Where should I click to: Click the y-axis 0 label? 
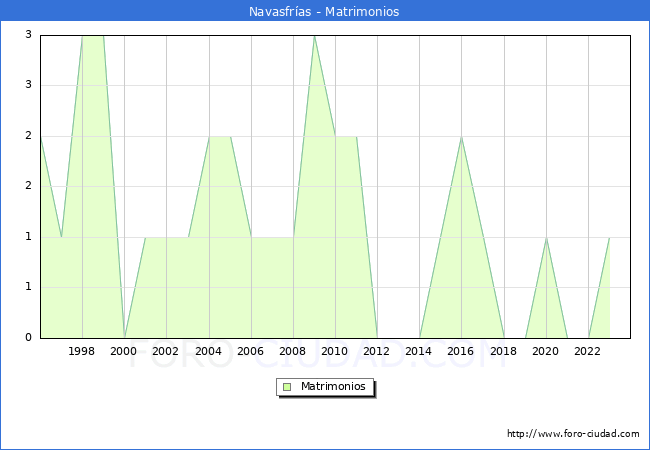[x=29, y=338]
